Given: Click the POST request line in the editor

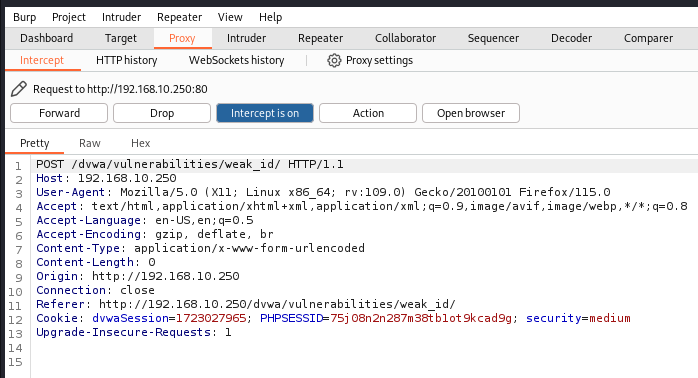Looking at the screenshot, I should tap(190, 164).
